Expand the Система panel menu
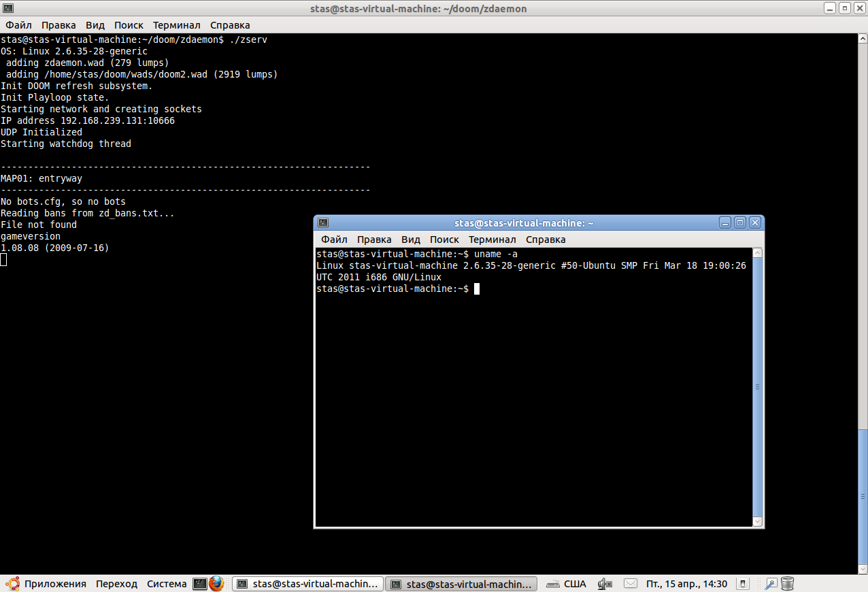Viewport: 868px width, 592px height. [167, 584]
